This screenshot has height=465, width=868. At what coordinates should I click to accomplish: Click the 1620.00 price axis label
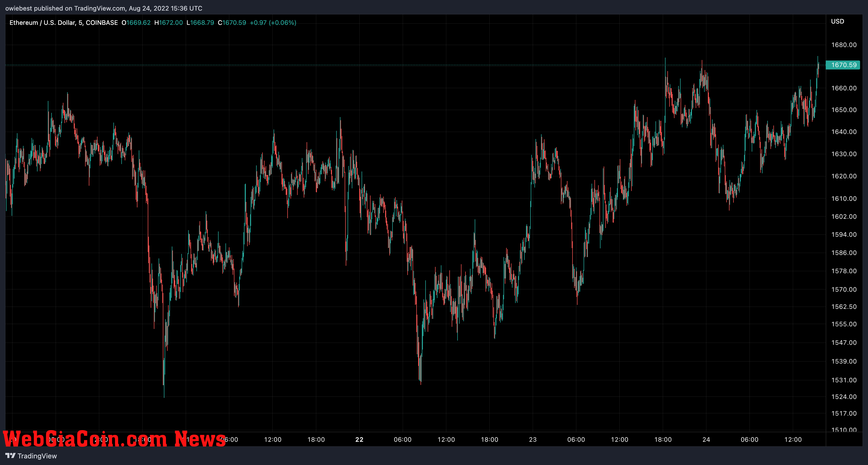coord(844,176)
